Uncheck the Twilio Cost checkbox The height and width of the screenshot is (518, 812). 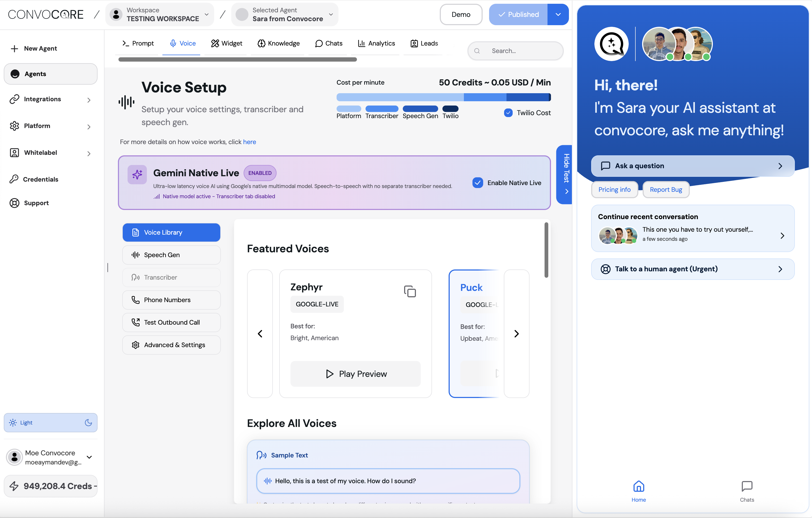pyautogui.click(x=508, y=112)
